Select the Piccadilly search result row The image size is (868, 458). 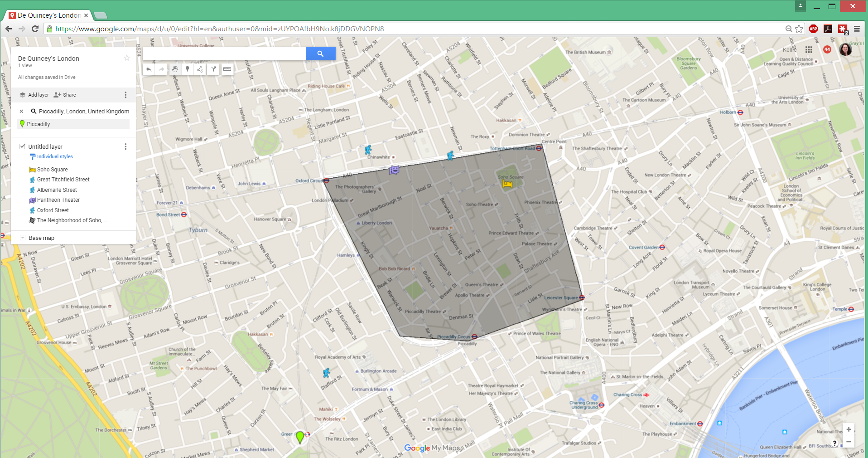(73, 124)
